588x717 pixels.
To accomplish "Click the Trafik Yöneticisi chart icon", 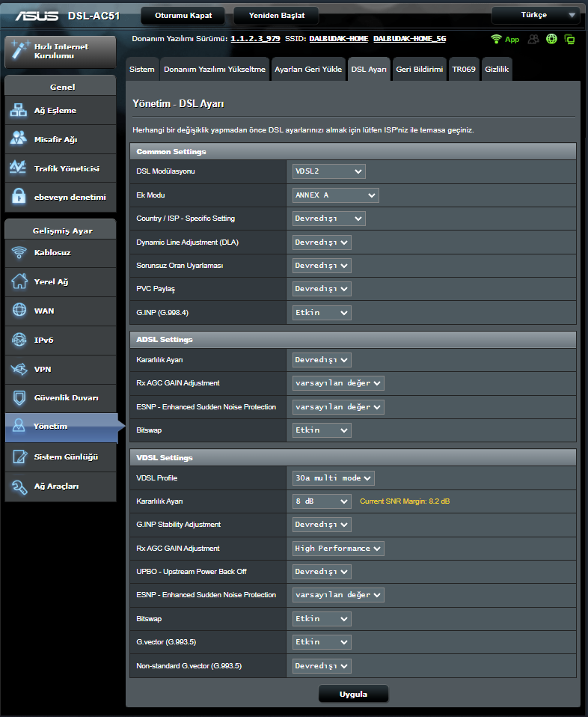I will click(x=18, y=168).
